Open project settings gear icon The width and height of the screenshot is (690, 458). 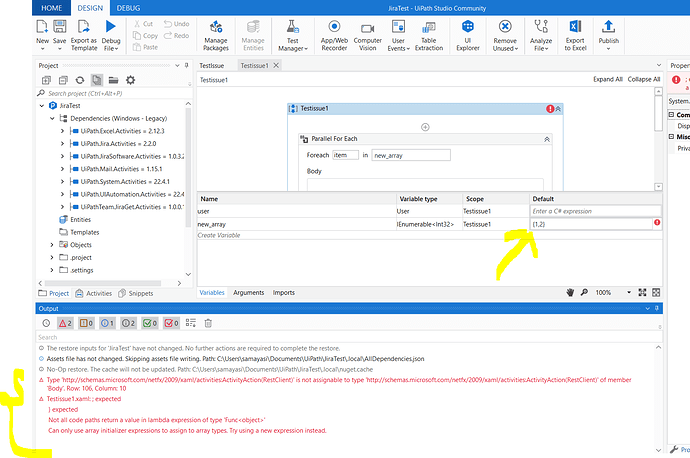(x=130, y=80)
